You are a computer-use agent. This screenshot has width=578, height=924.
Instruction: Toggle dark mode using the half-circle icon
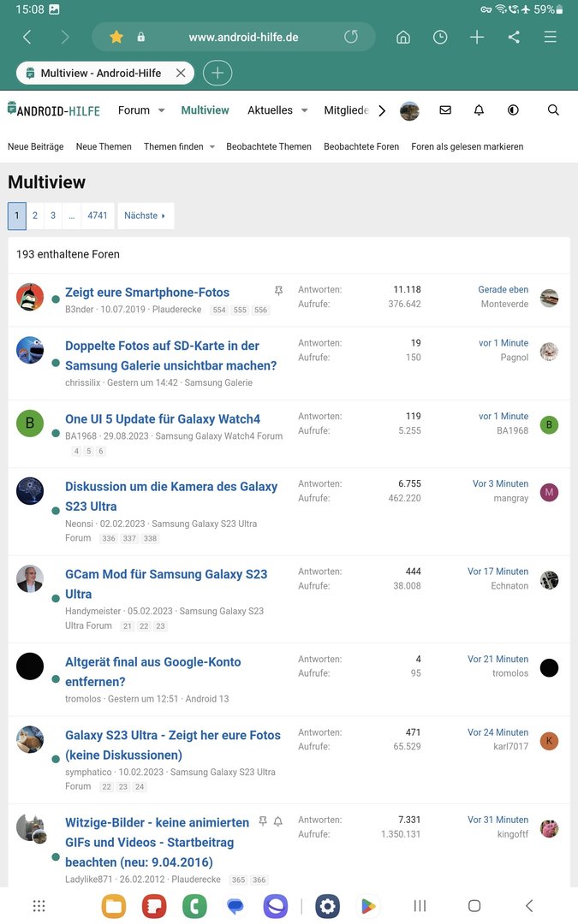[x=513, y=110]
